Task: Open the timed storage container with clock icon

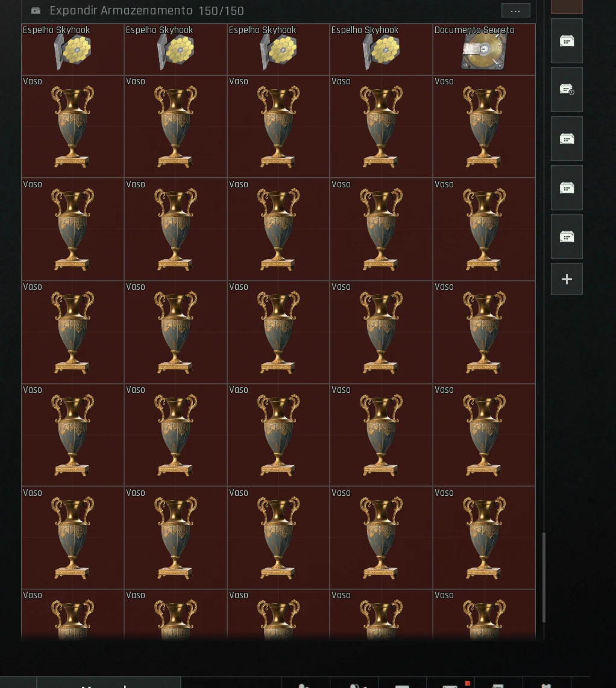Action: click(x=567, y=90)
